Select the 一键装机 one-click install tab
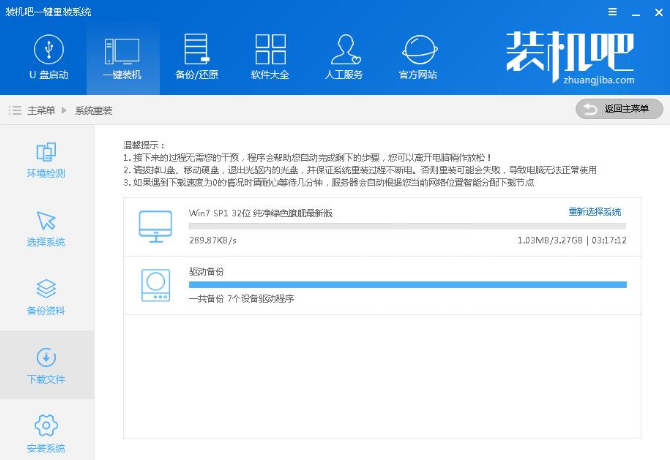Image resolution: width=670 pixels, height=460 pixels. pos(121,57)
